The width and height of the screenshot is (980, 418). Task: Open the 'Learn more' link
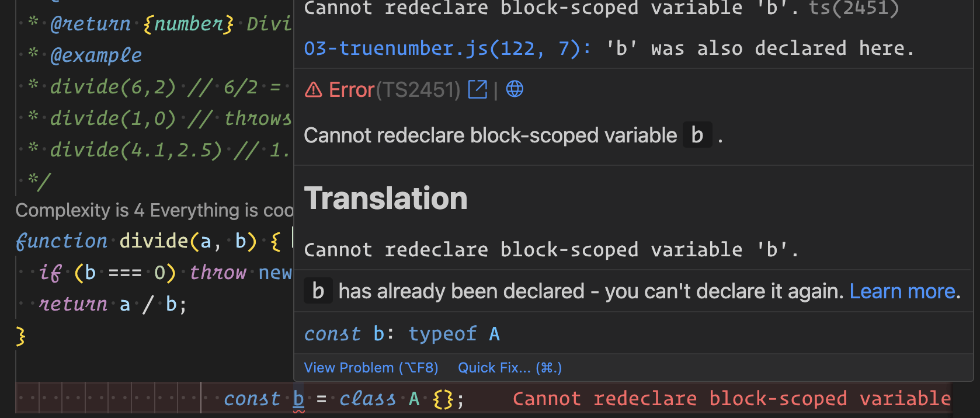903,291
